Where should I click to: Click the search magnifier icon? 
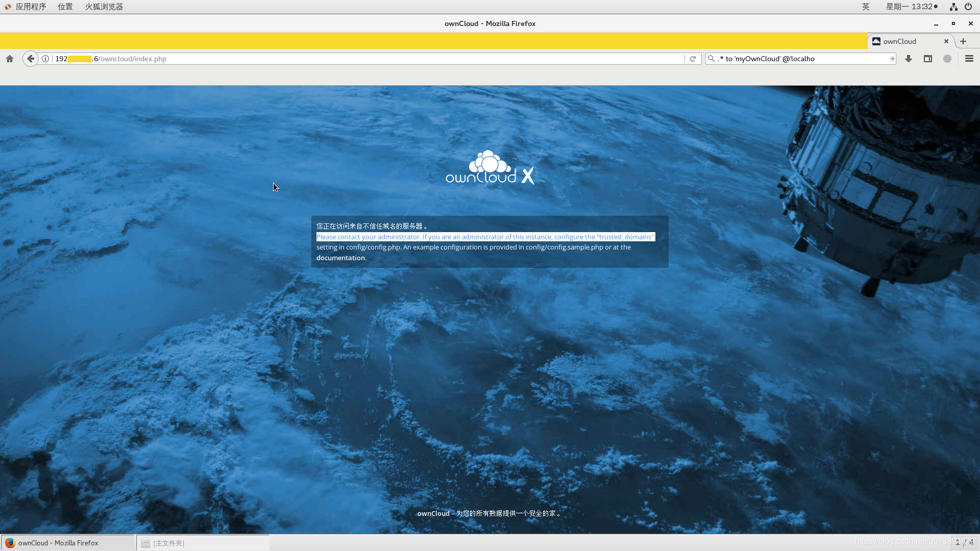[711, 59]
